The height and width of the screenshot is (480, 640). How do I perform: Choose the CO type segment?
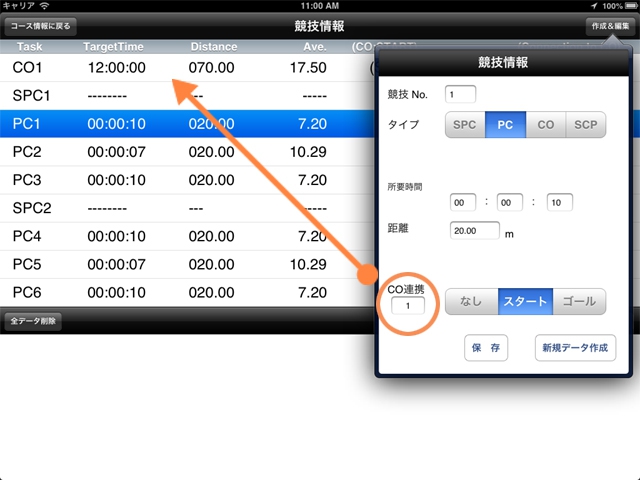pos(545,125)
